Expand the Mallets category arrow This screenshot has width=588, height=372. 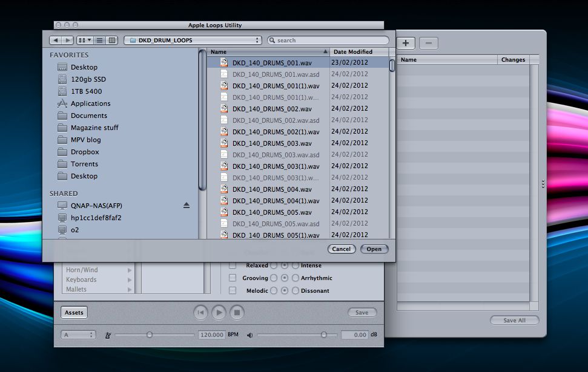(x=130, y=290)
